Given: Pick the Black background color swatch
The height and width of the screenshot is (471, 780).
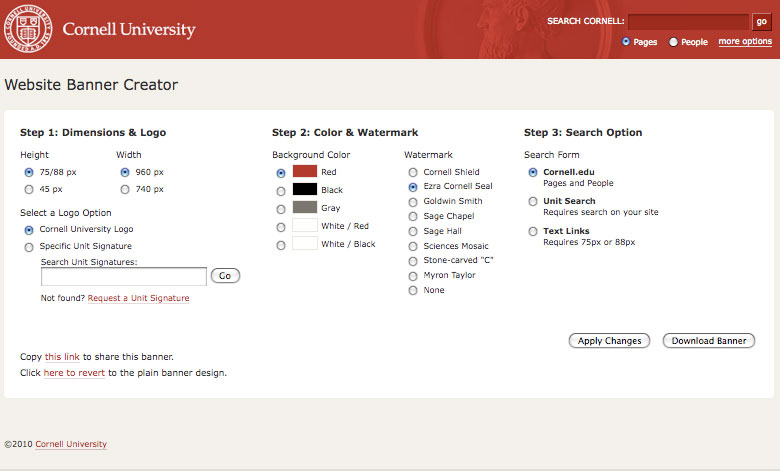Looking at the screenshot, I should (304, 189).
